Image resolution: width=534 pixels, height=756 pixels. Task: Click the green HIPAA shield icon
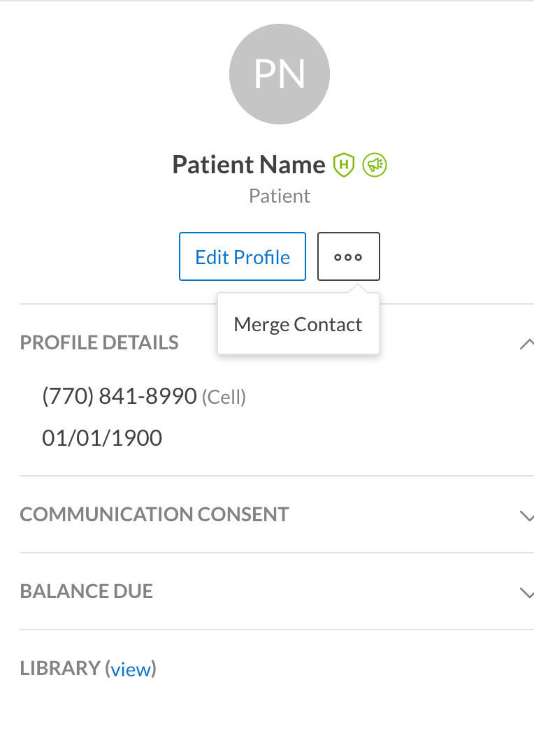344,165
